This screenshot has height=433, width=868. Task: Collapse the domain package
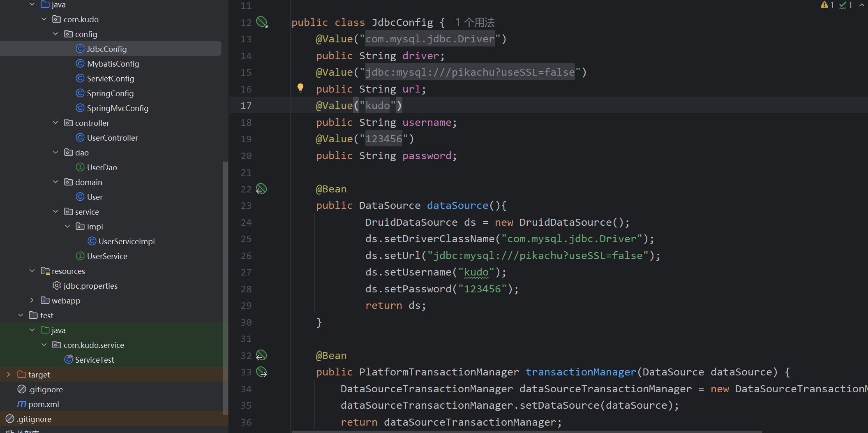tap(55, 182)
